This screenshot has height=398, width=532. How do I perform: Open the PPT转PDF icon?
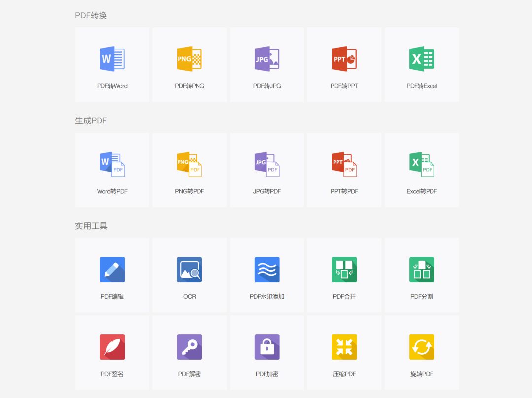tap(344, 164)
